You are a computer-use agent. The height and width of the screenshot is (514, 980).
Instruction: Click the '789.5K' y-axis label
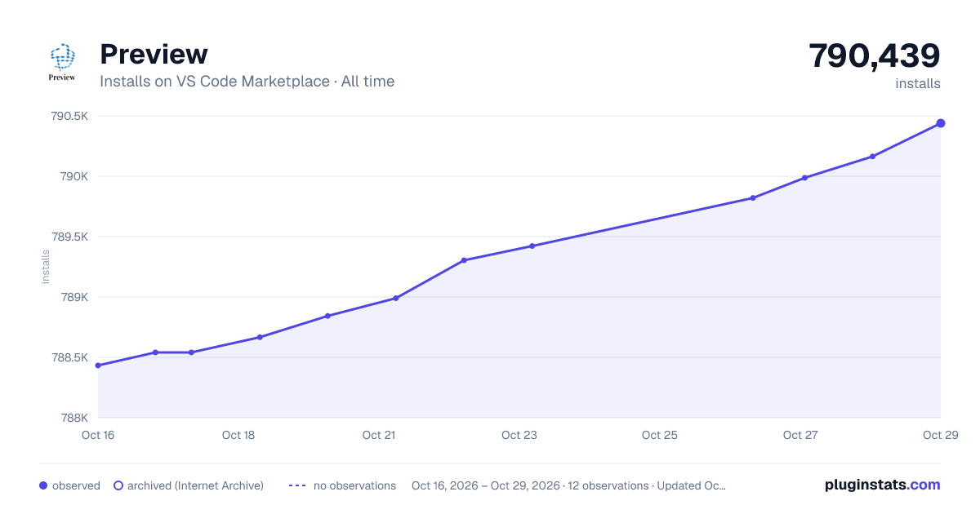69,237
